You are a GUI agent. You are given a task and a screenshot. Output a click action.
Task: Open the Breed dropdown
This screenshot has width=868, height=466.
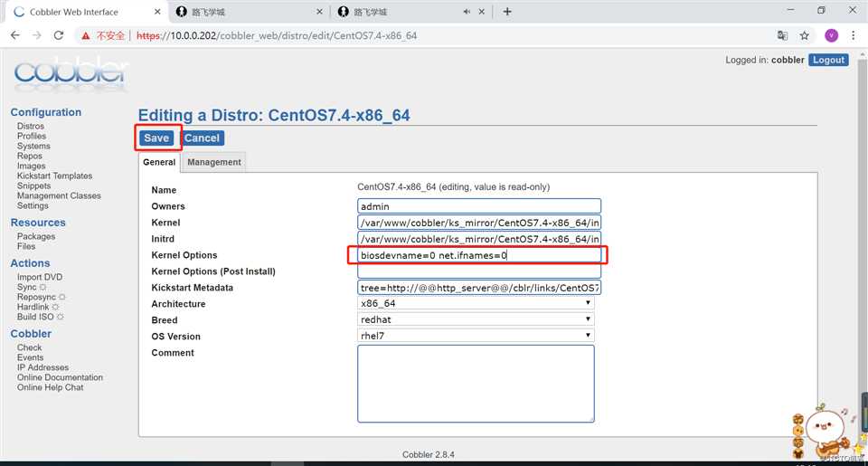[x=476, y=319]
